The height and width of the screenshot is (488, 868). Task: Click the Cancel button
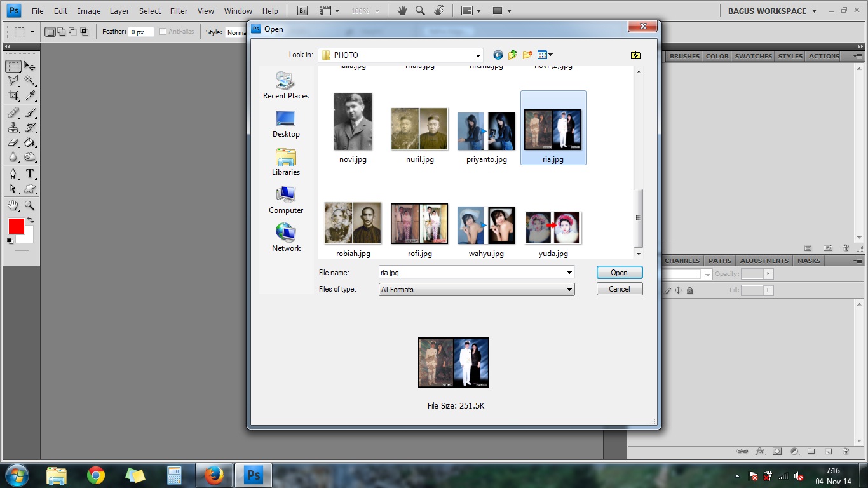click(620, 289)
